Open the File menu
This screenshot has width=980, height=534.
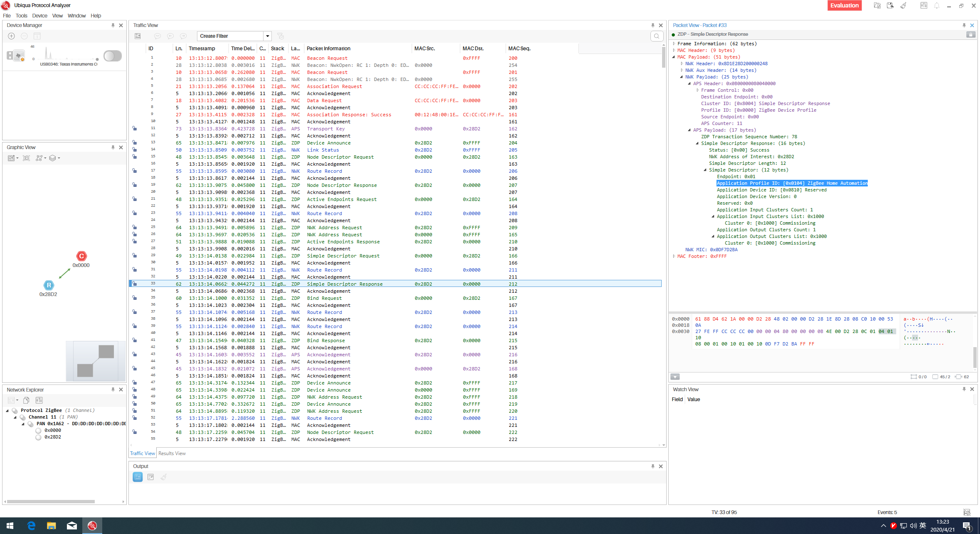7,16
